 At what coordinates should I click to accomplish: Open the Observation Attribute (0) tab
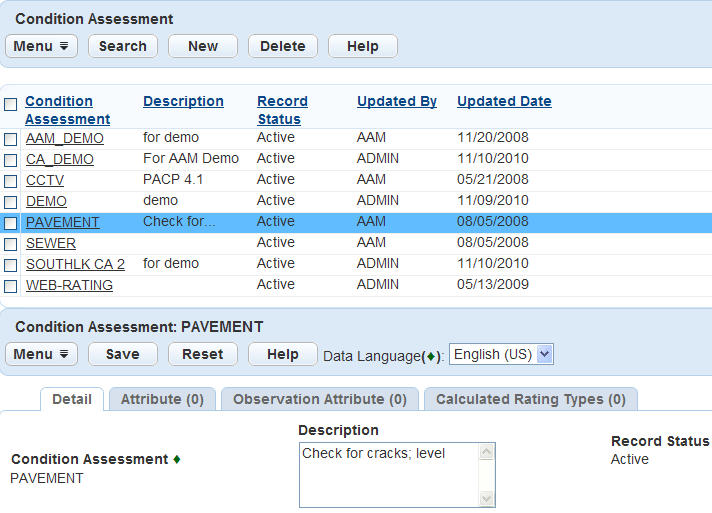pos(320,399)
